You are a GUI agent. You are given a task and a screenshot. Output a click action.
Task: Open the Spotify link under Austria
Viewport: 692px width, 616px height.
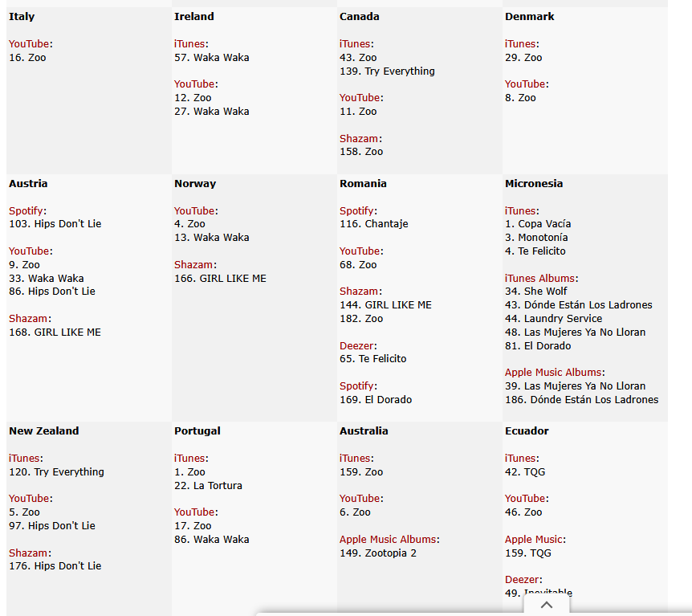pyautogui.click(x=26, y=211)
